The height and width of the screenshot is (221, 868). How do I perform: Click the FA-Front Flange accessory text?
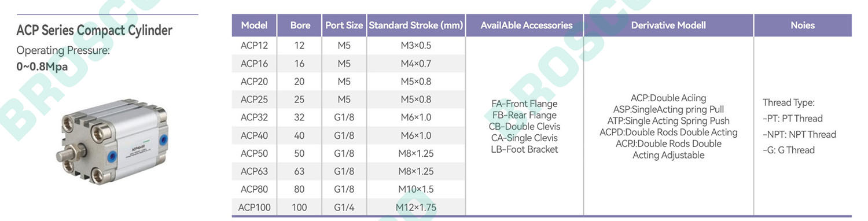coord(524,104)
